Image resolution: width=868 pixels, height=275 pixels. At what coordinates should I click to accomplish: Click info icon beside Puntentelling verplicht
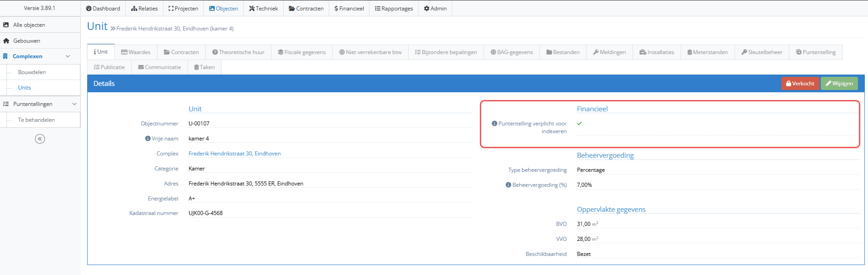click(x=494, y=123)
